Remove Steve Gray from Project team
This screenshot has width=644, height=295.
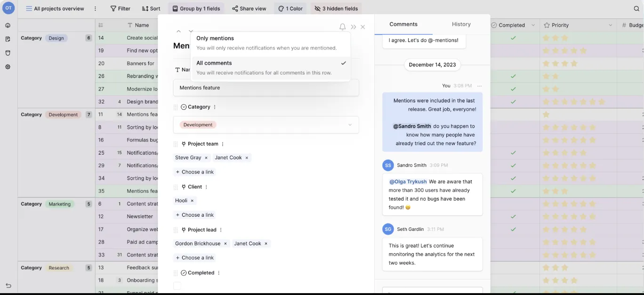click(206, 158)
